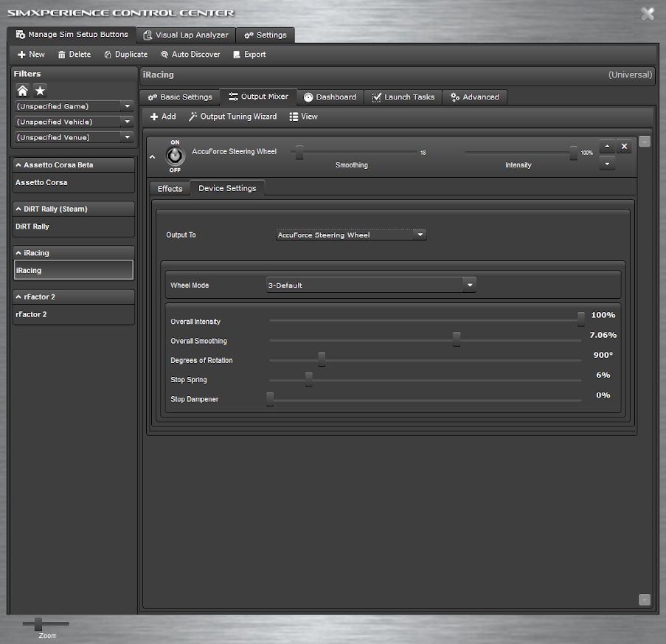Viewport: 666px width, 644px height.
Task: Open the Advanced tab
Action: (474, 97)
